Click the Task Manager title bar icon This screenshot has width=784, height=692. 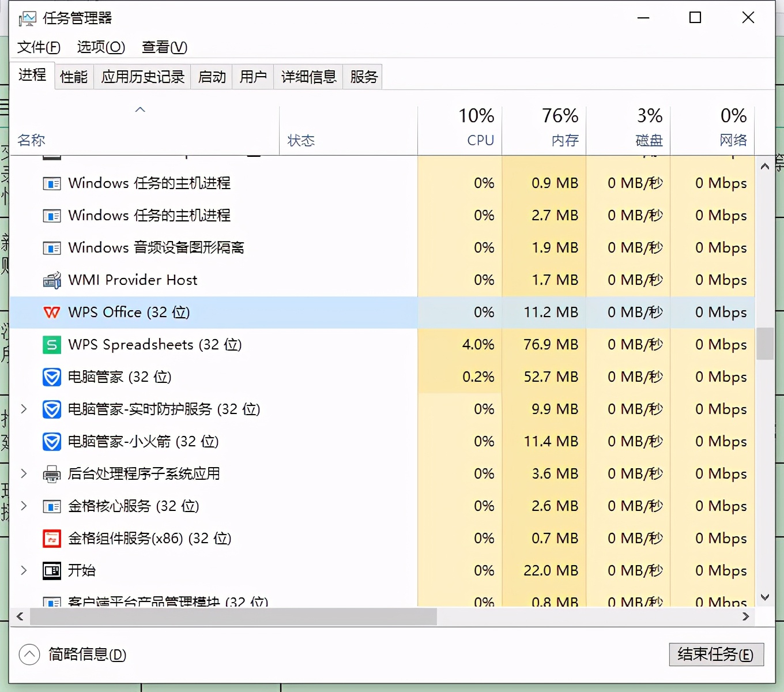[27, 18]
